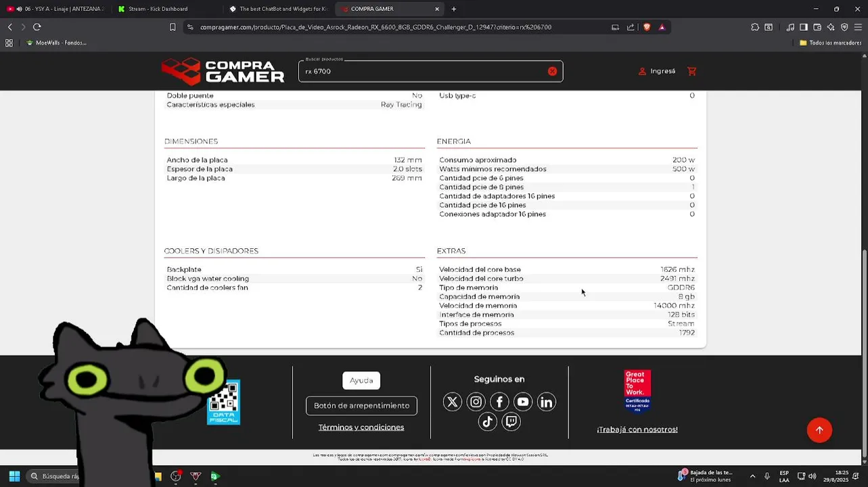
Task: Click the Brave Shields lion icon
Action: [x=647, y=27]
